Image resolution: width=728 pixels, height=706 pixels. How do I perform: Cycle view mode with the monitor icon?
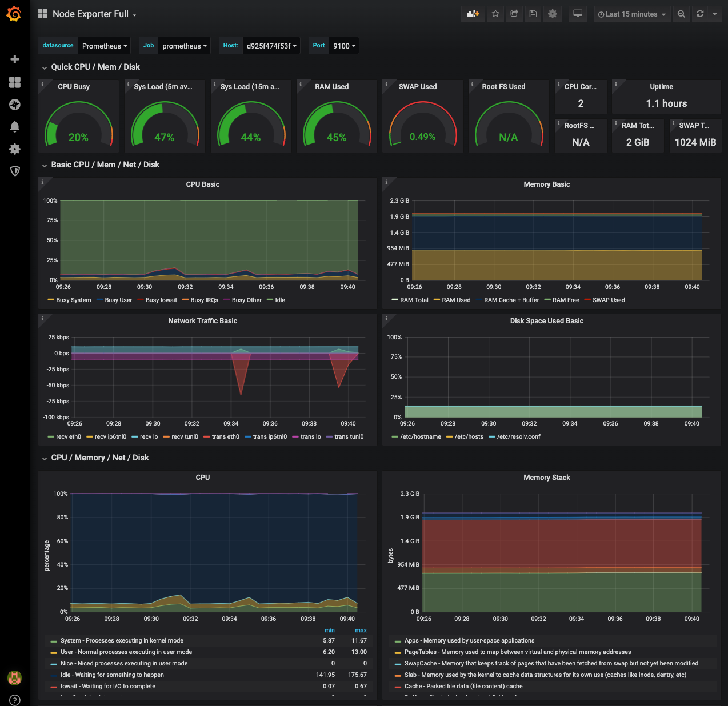pos(578,14)
